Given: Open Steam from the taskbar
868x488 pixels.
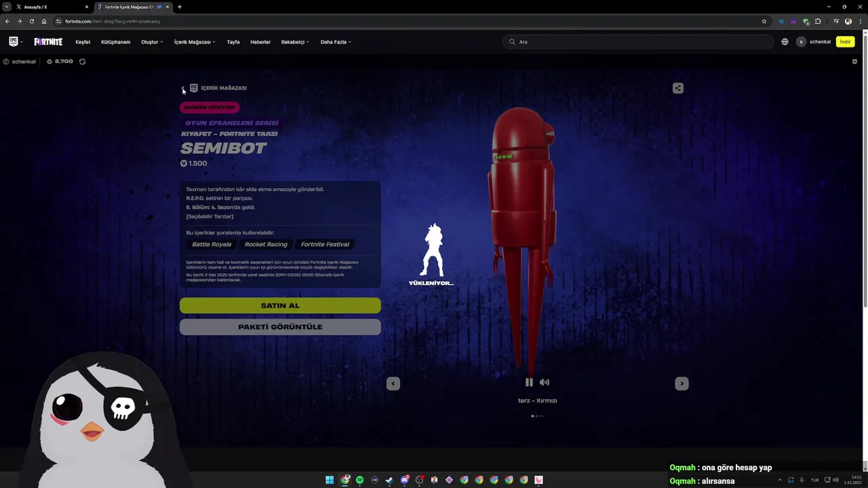Looking at the screenshot, I should (389, 480).
